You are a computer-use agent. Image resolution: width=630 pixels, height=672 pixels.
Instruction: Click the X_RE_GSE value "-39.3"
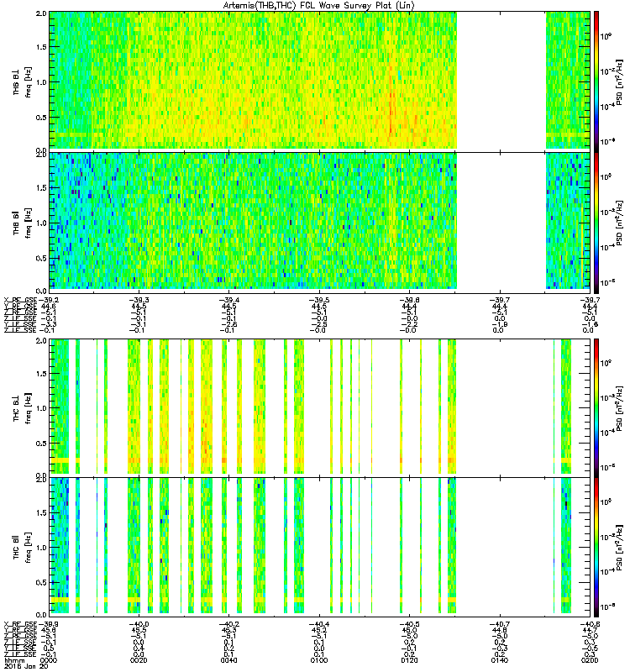click(139, 300)
